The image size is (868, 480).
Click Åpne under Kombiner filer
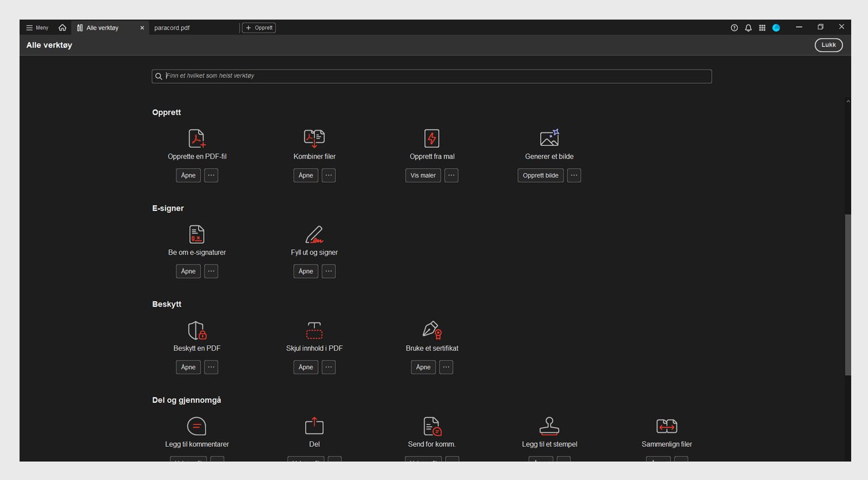tap(306, 175)
